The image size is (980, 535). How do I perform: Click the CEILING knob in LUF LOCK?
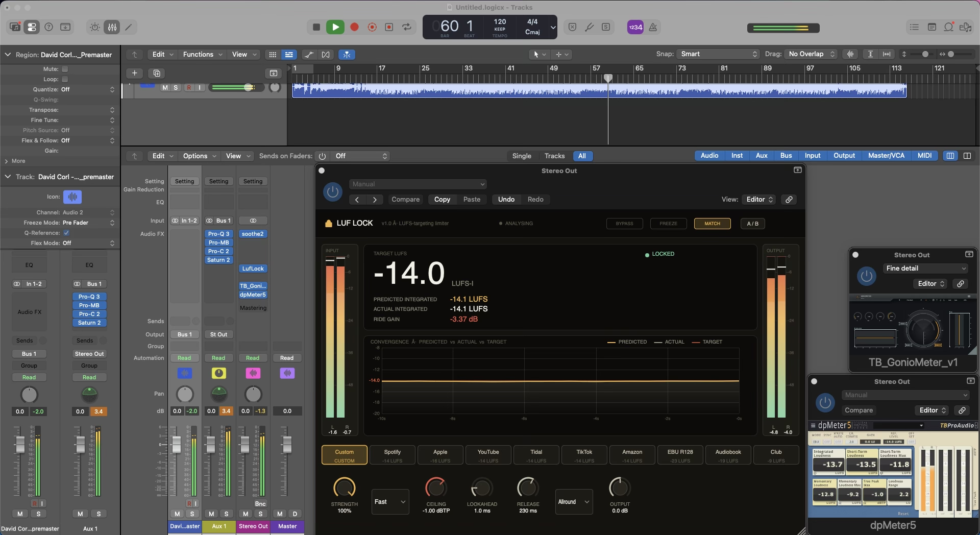coord(436,488)
